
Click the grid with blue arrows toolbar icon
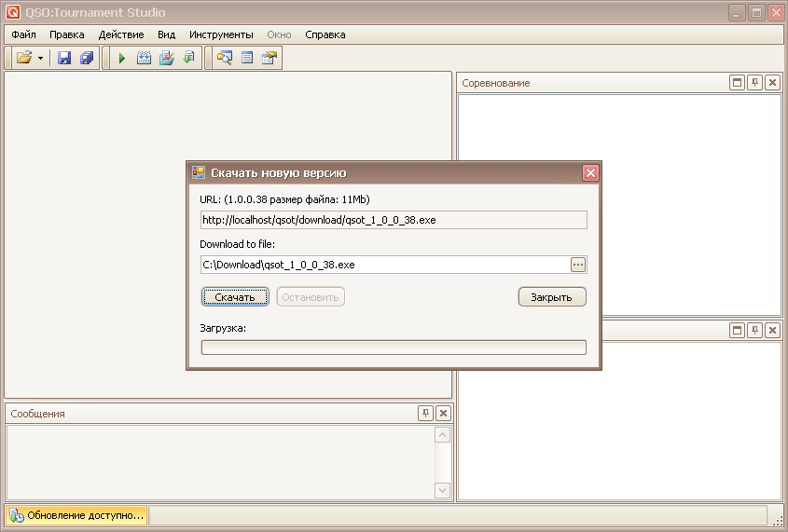[x=144, y=58]
